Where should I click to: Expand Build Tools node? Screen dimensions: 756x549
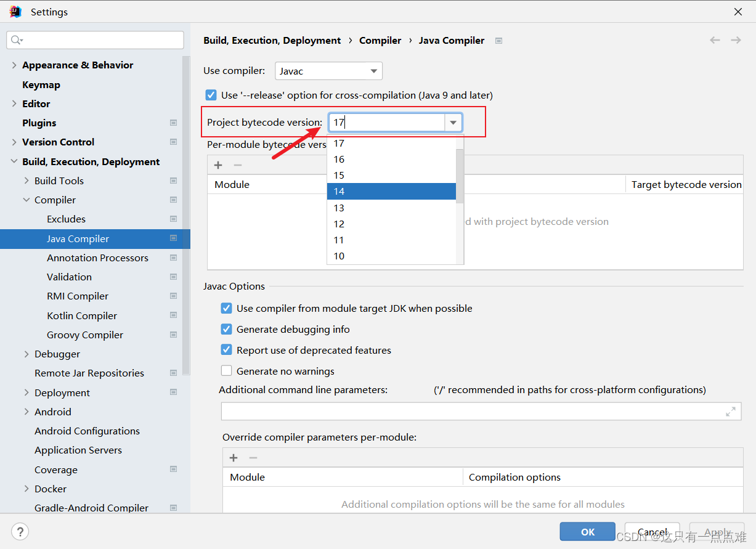point(26,181)
